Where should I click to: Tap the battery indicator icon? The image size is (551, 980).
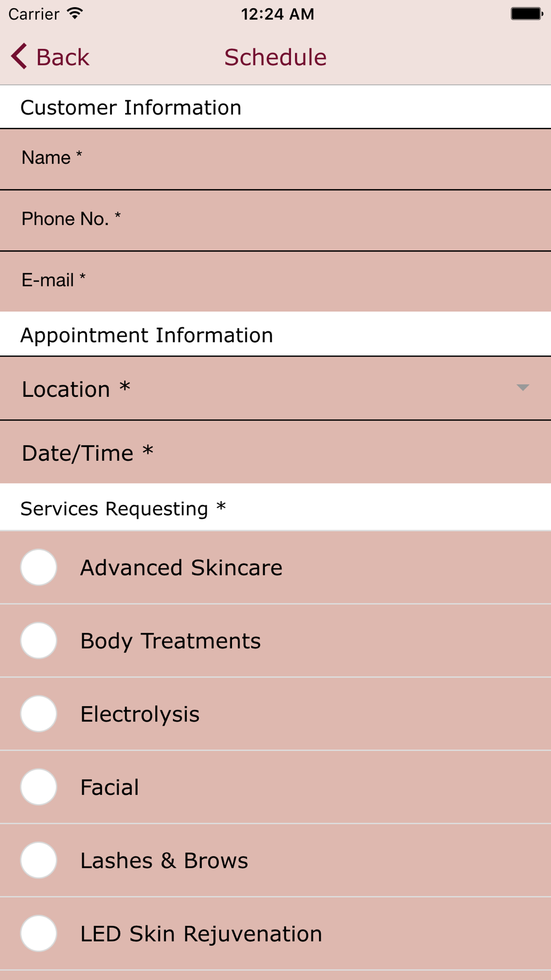coord(527,14)
